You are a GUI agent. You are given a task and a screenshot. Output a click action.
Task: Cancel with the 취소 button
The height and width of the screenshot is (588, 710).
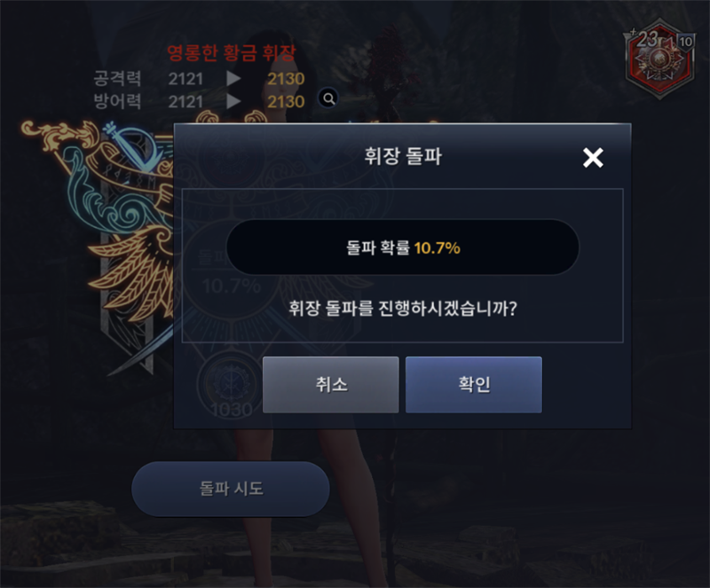331,385
